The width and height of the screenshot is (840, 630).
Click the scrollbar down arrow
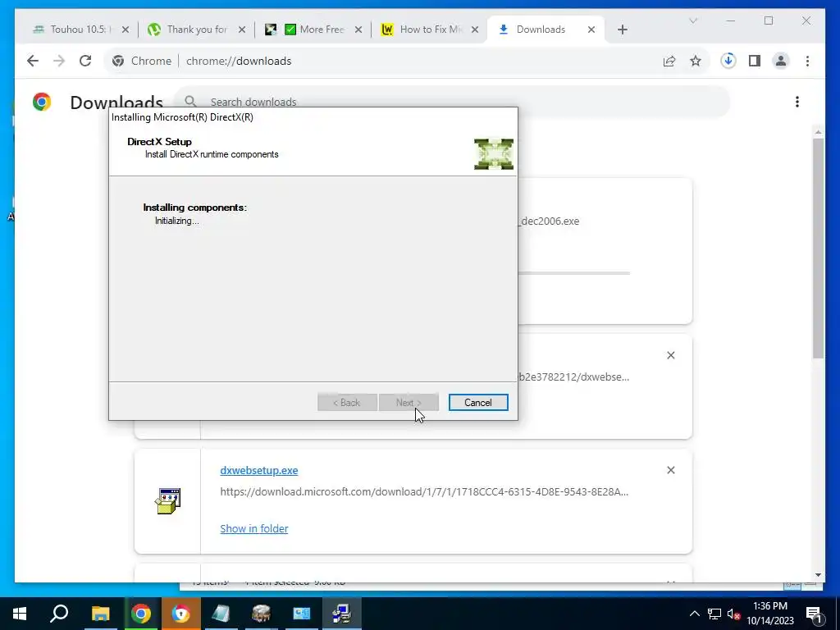[x=818, y=575]
